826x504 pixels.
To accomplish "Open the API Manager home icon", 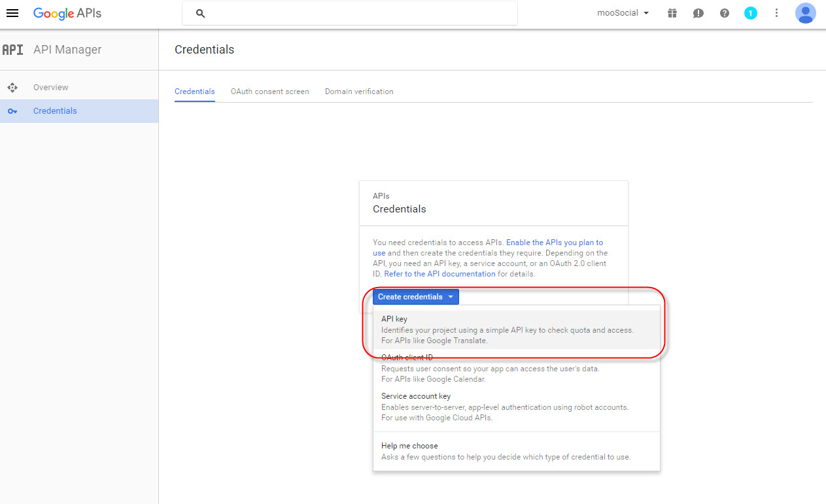I will pyautogui.click(x=12, y=49).
